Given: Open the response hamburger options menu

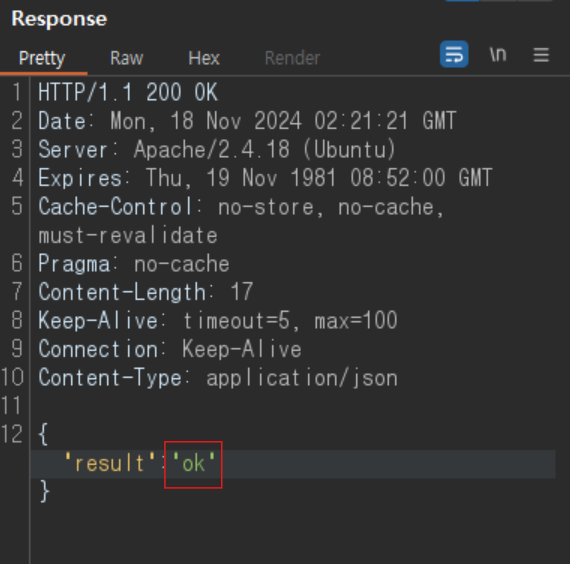Looking at the screenshot, I should [541, 55].
